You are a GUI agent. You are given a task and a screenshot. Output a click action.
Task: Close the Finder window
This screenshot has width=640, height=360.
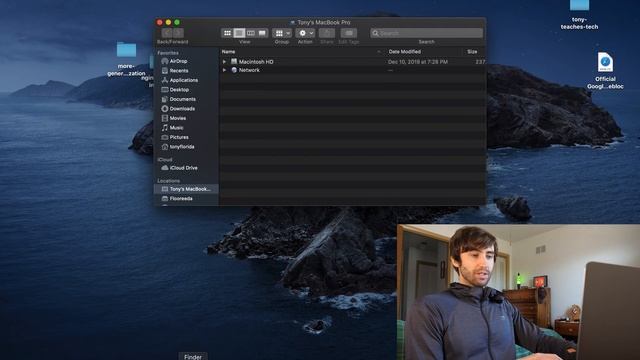pyautogui.click(x=160, y=22)
